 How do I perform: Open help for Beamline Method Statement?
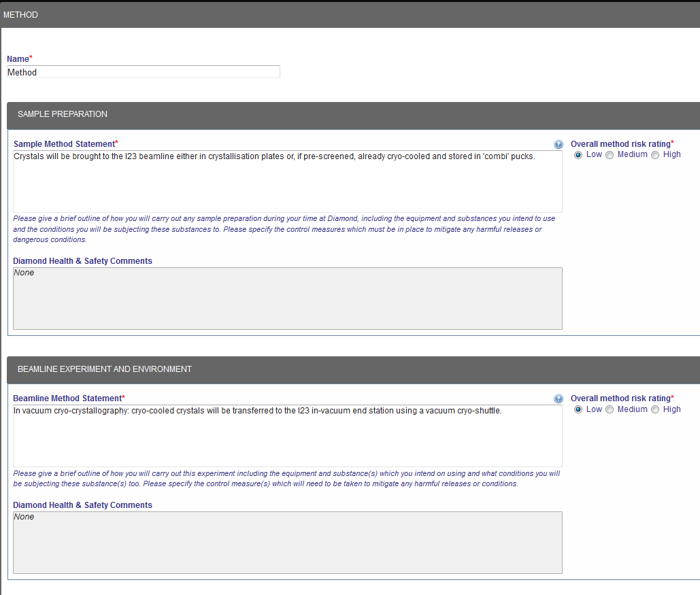pyautogui.click(x=559, y=398)
